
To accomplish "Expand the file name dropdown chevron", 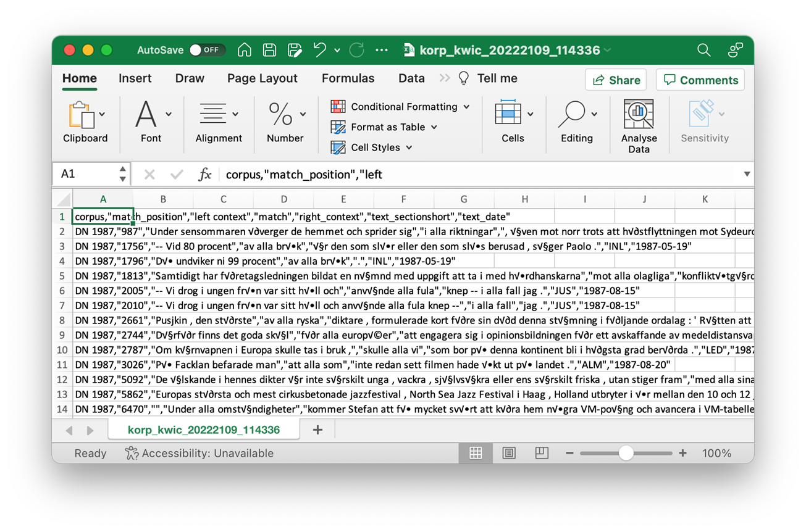I will pyautogui.click(x=608, y=51).
